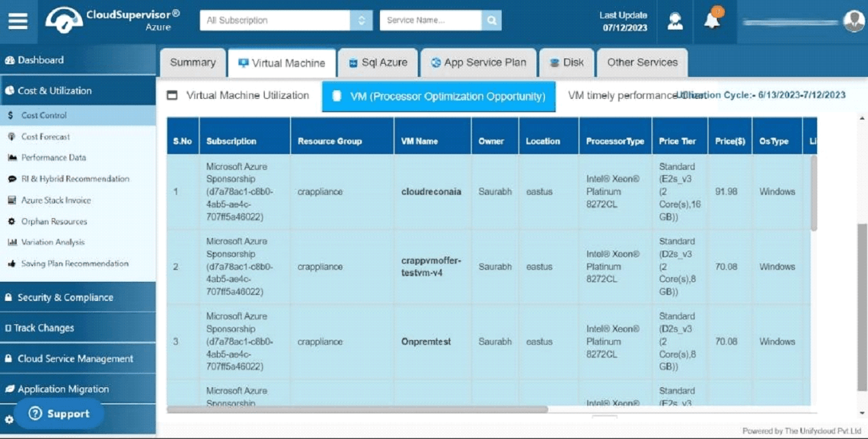Image resolution: width=868 pixels, height=439 pixels.
Task: Open the user contact icon in header
Action: coord(675,21)
